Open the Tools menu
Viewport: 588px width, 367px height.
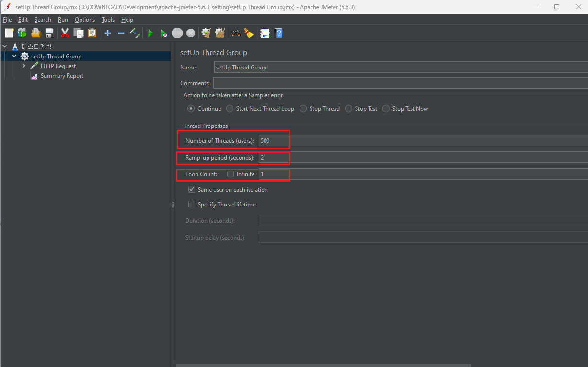pos(108,20)
